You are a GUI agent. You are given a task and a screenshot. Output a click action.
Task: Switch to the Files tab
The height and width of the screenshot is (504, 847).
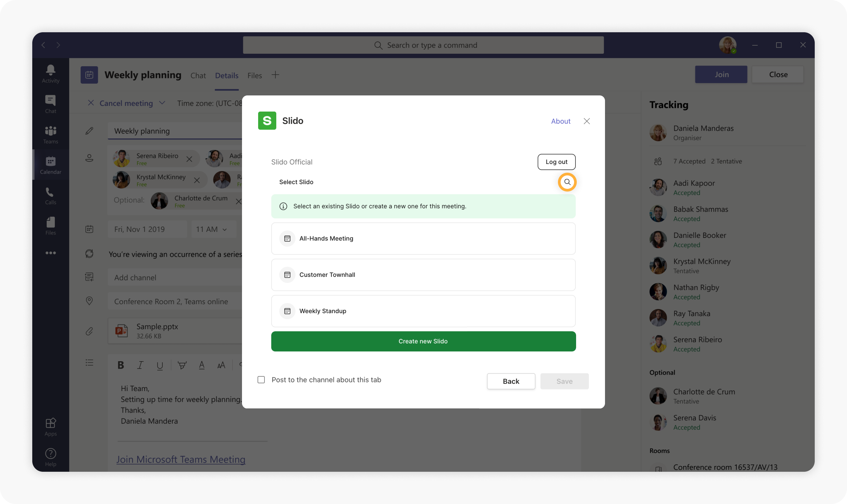pos(254,75)
